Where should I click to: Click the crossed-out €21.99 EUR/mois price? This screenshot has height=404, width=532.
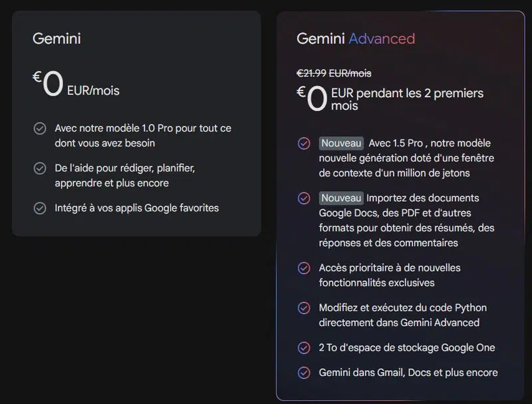[334, 73]
